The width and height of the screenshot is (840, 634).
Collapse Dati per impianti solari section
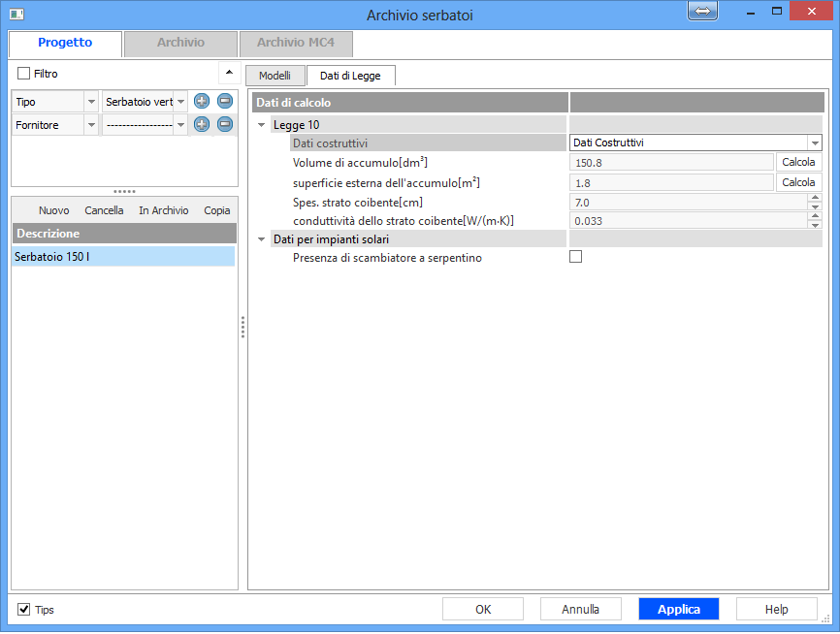(262, 239)
